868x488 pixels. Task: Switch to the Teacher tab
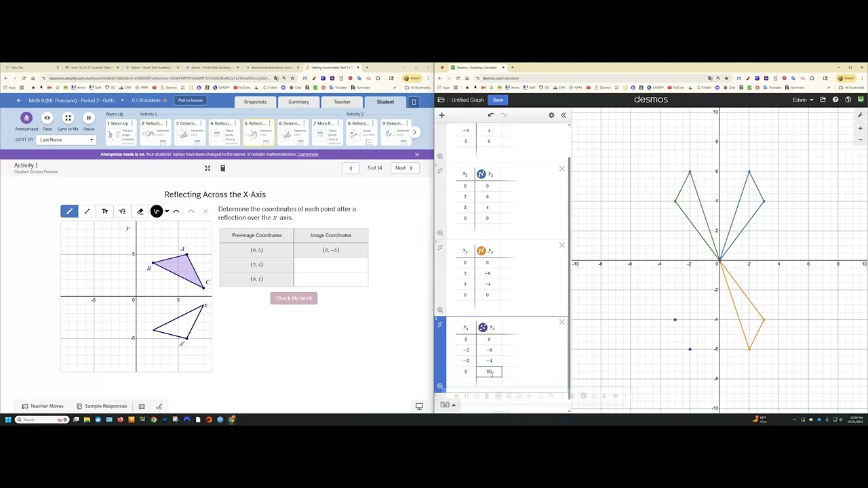342,102
